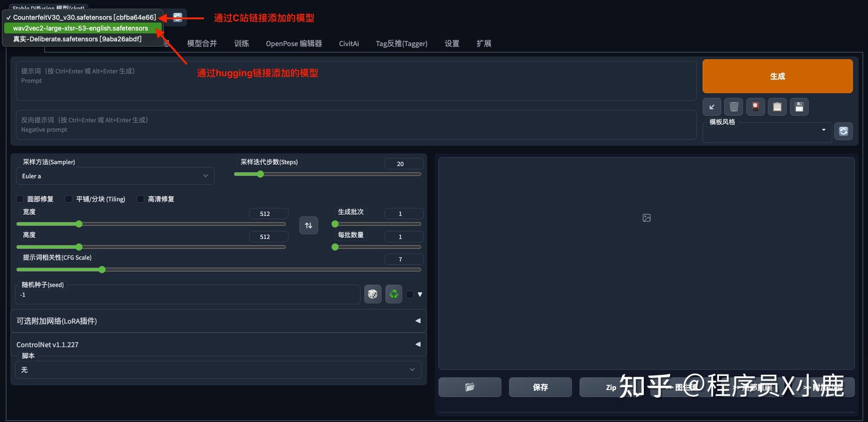The image size is (868, 422).
Task: Focus the 反向提示词 Negative prompt box
Action: click(356, 125)
